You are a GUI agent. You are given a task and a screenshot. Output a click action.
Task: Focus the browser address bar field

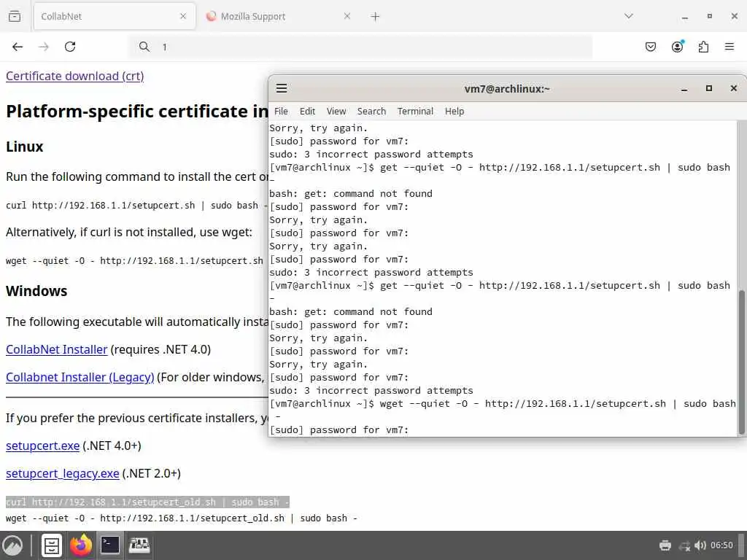(x=360, y=47)
